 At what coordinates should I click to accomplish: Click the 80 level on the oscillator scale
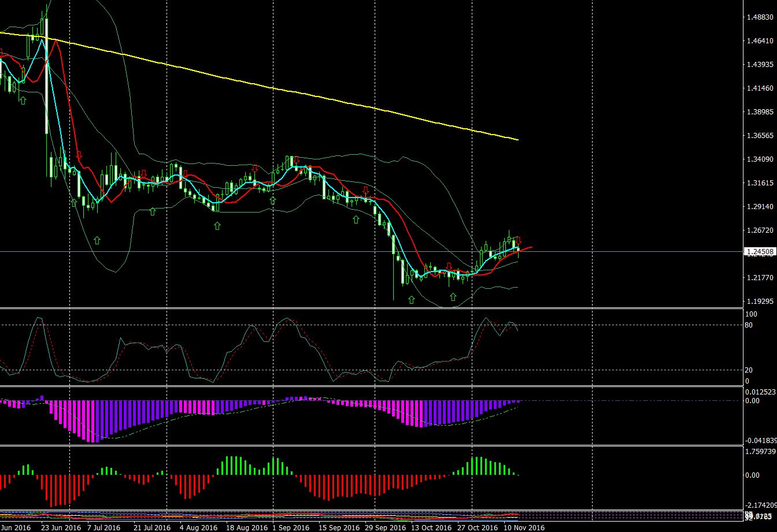point(749,325)
